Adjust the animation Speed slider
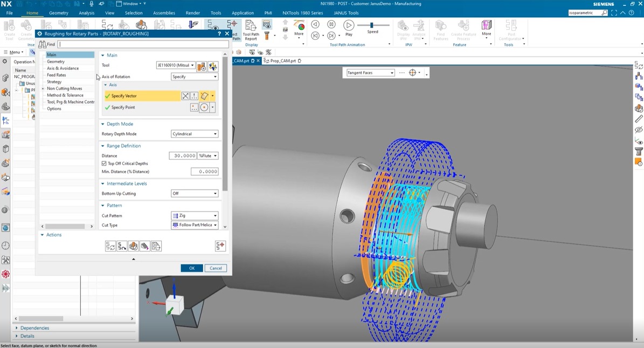Viewport: 644px width, 348px height. coord(372,25)
